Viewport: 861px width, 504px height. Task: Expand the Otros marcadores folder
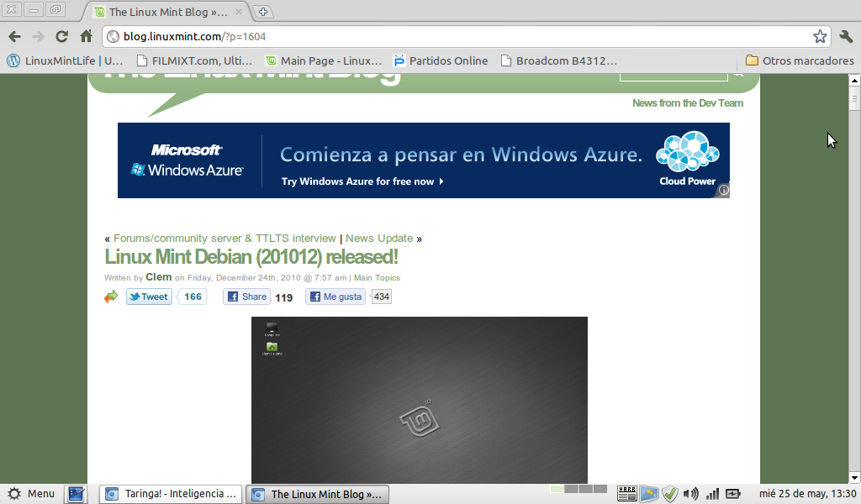(x=800, y=60)
